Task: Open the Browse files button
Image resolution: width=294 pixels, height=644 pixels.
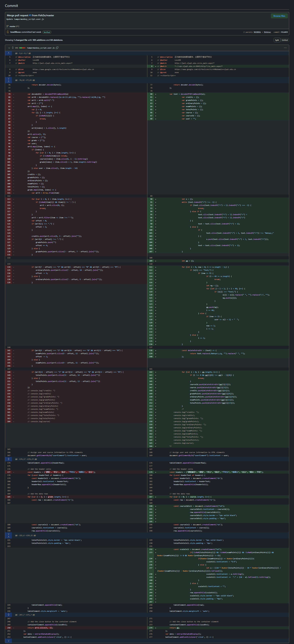Action: 279,16
